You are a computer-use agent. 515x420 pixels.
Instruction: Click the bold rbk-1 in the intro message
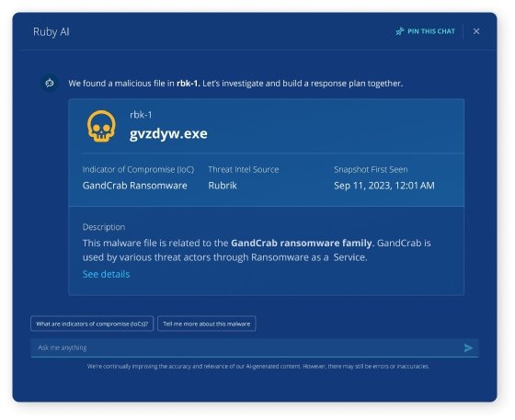pos(189,84)
